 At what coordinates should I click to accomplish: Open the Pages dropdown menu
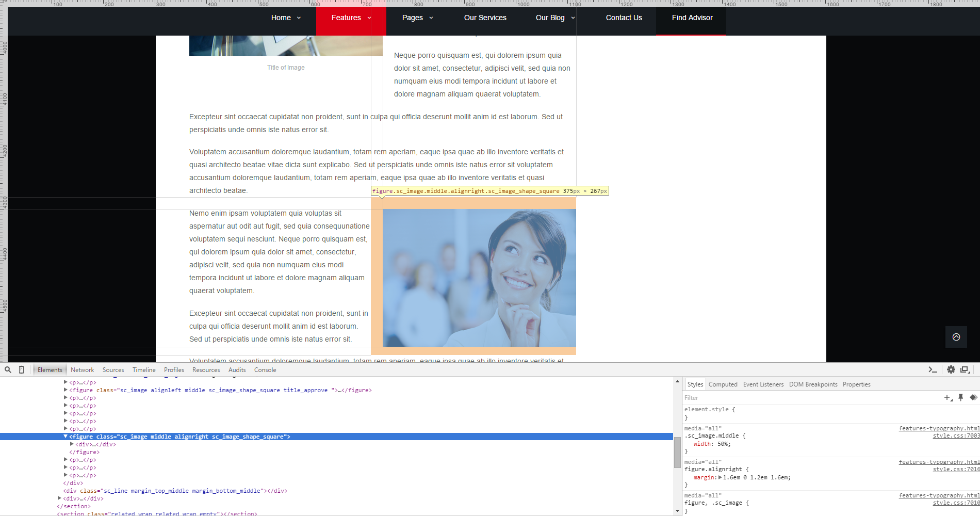click(417, 18)
